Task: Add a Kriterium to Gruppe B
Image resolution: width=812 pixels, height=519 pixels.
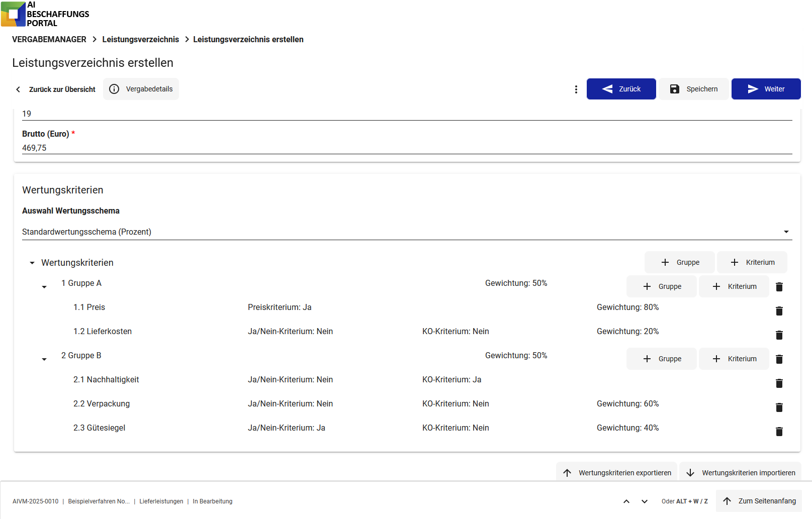Action: (x=734, y=359)
